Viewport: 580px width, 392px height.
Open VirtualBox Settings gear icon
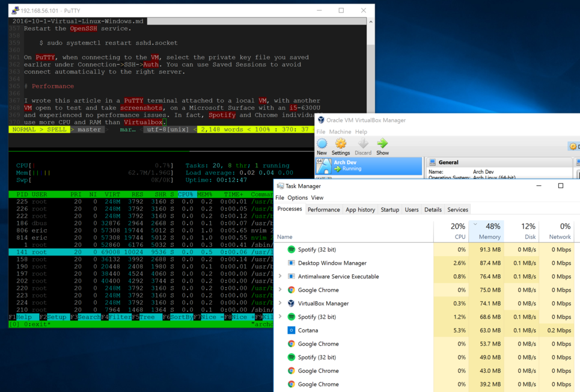tap(341, 144)
